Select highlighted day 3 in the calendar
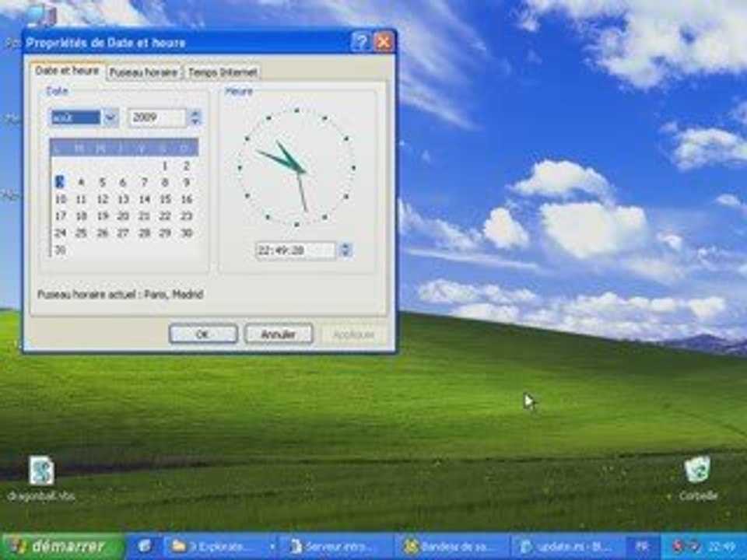The height and width of the screenshot is (560, 747). tap(60, 182)
